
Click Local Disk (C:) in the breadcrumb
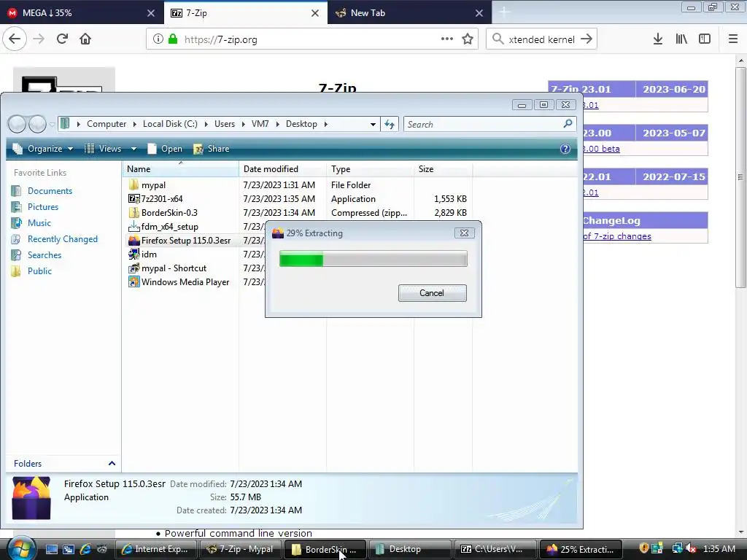click(170, 124)
